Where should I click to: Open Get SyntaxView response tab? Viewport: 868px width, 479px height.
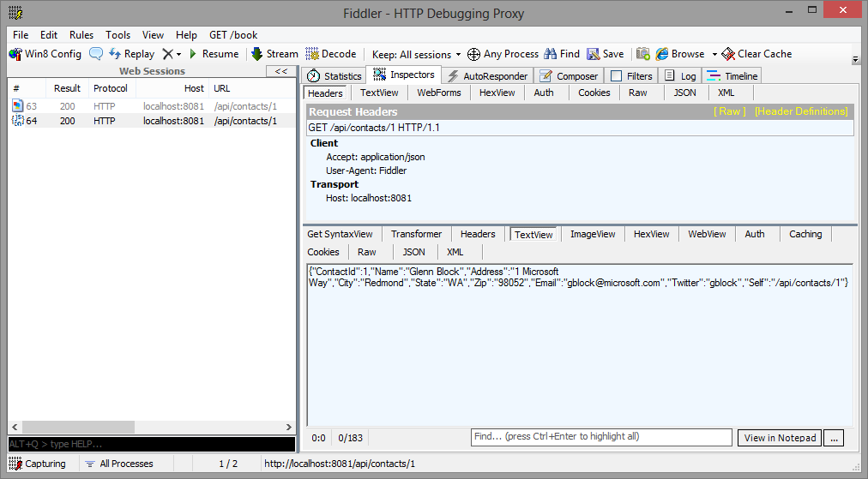coord(340,234)
